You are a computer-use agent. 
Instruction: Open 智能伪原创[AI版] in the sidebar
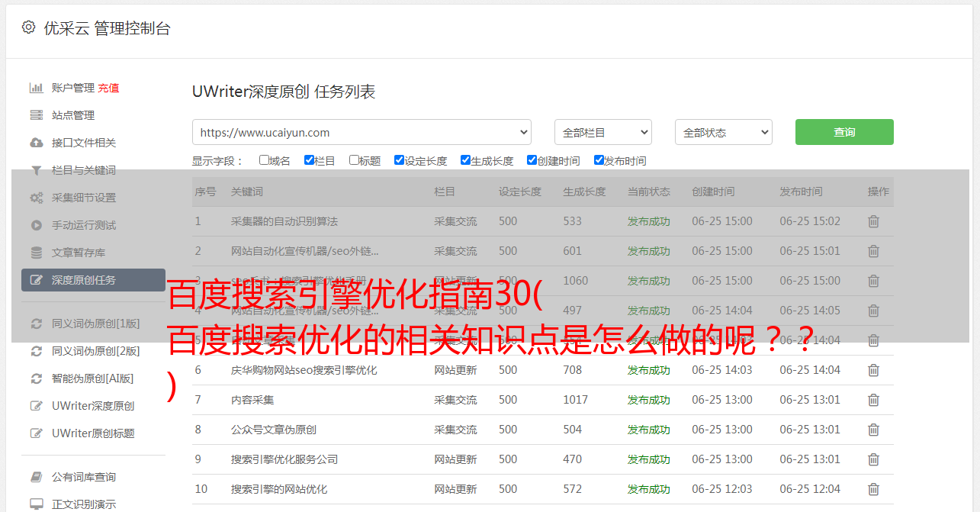click(x=92, y=378)
